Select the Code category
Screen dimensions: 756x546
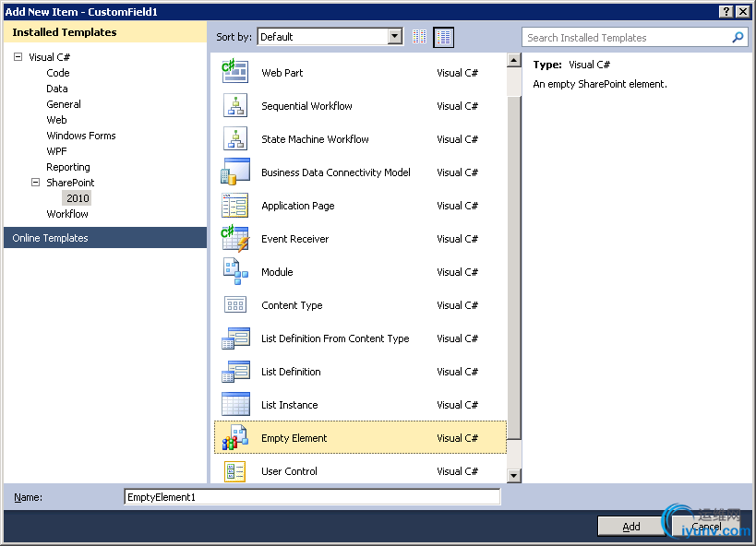point(58,73)
